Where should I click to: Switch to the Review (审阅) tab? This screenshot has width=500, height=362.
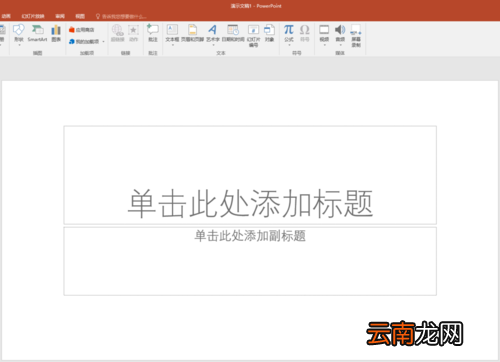point(60,16)
